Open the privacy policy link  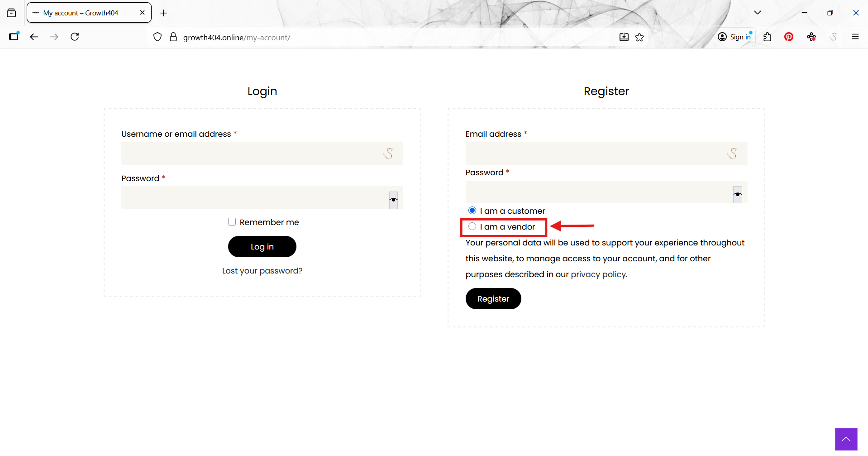tap(598, 274)
